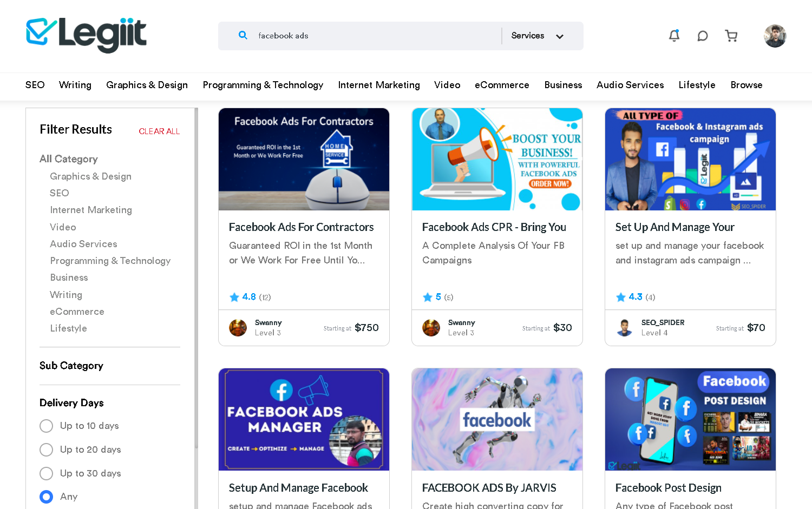Viewport: 812px width, 509px height.
Task: Open the messages chat bubble icon
Action: click(703, 36)
